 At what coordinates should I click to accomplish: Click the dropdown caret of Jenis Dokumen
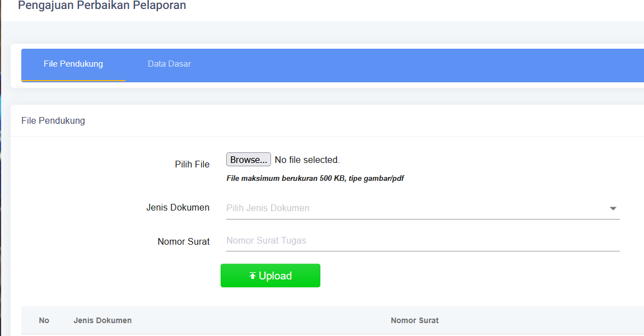613,208
